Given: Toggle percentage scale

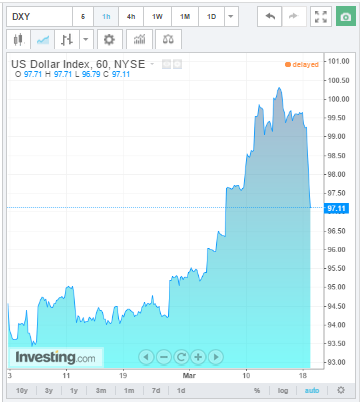Looking at the screenshot, I should point(257,390).
